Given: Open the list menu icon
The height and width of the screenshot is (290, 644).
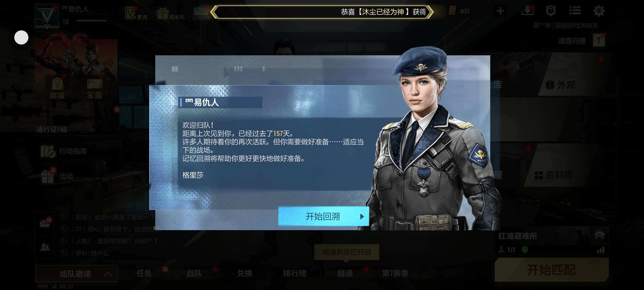Looking at the screenshot, I should tap(575, 11).
